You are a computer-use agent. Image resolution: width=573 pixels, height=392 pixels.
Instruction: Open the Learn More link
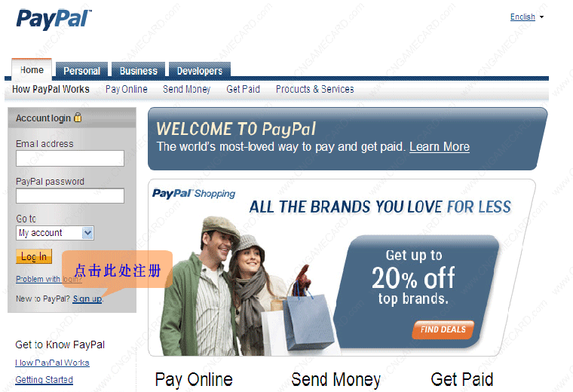tap(440, 147)
